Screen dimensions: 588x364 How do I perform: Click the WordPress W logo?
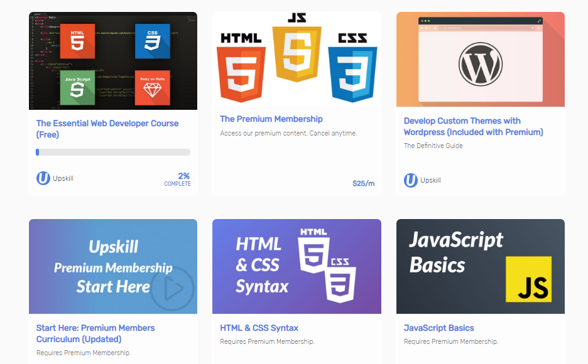point(481,64)
